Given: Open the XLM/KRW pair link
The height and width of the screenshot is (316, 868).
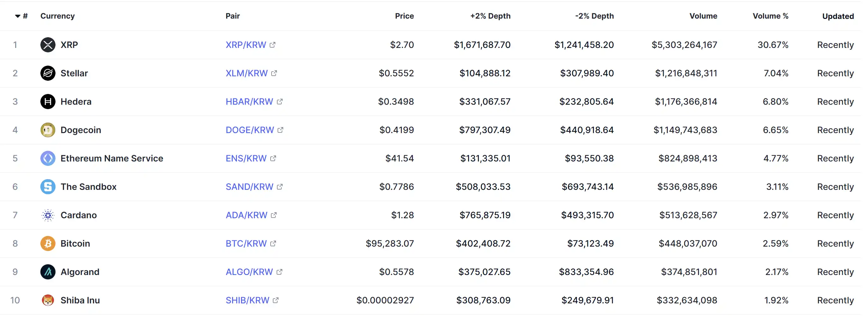Looking at the screenshot, I should coord(246,73).
